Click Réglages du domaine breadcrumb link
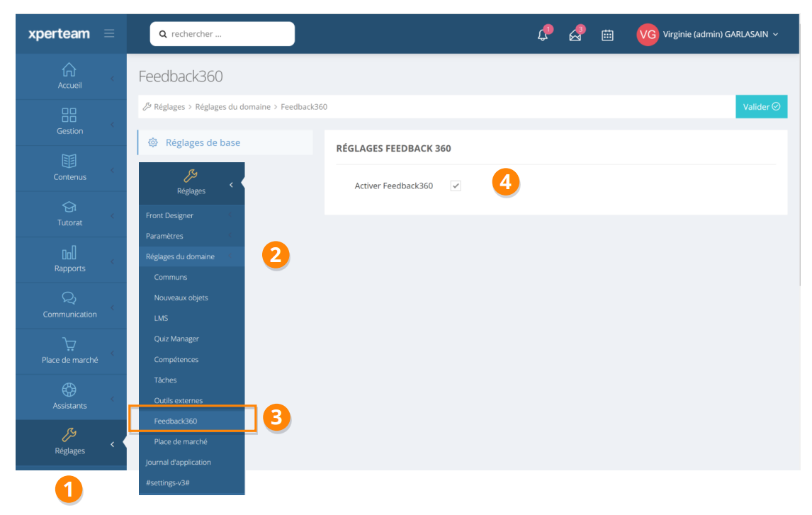The width and height of the screenshot is (812, 515). pos(232,107)
